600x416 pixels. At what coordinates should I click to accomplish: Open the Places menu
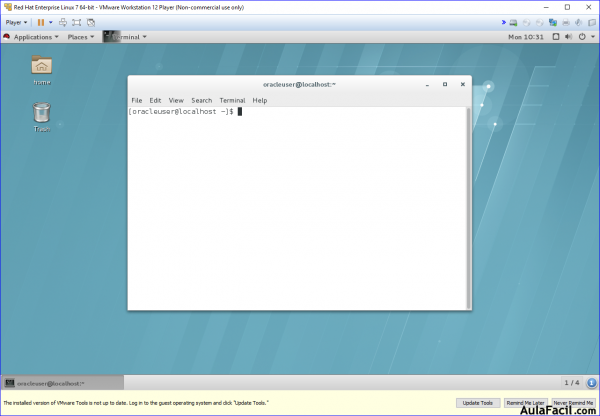pyautogui.click(x=80, y=37)
